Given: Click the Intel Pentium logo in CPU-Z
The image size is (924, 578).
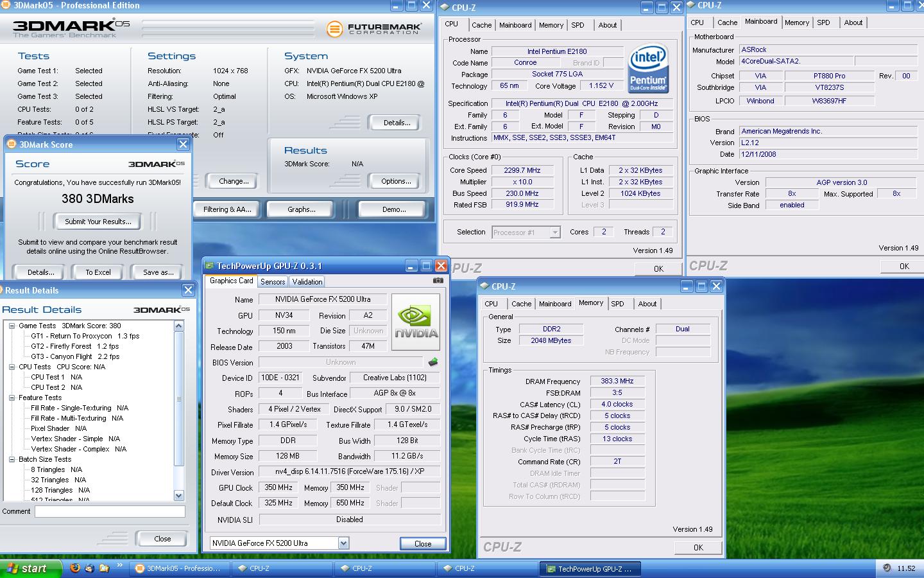Looking at the screenshot, I should pos(648,67).
